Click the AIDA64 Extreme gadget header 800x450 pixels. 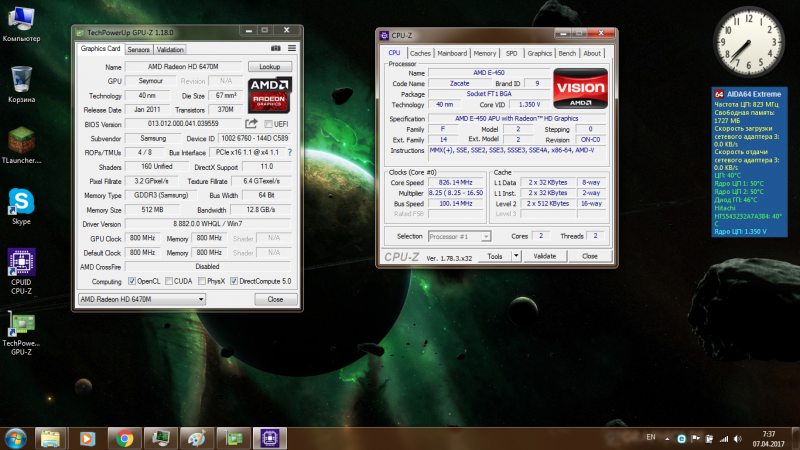coord(749,94)
